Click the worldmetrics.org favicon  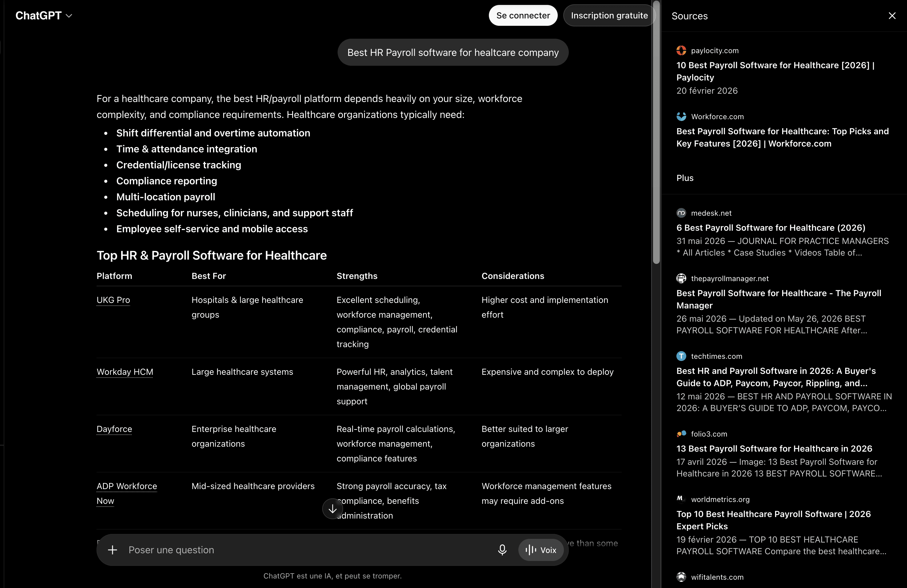coord(681,499)
